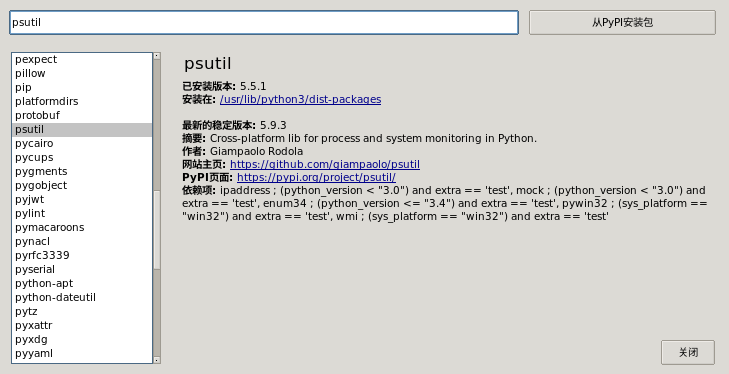The image size is (729, 374).
Task: Click the package list scrollbar thumb
Action: point(157,229)
